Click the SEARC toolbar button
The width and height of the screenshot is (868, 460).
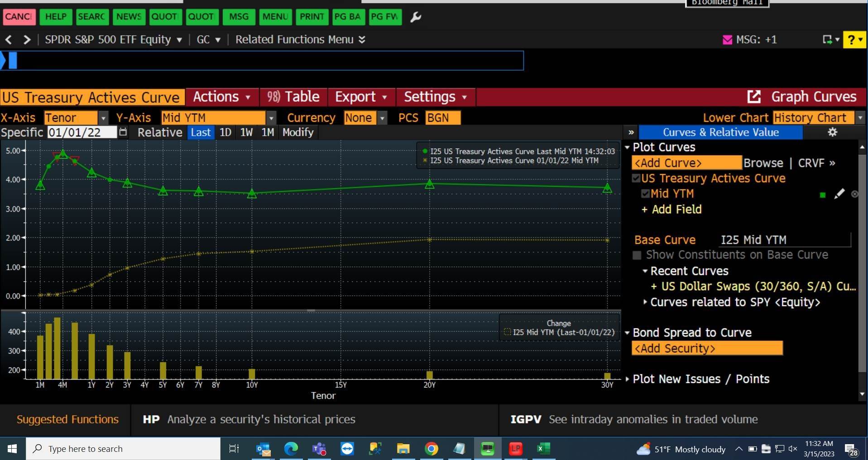91,17
